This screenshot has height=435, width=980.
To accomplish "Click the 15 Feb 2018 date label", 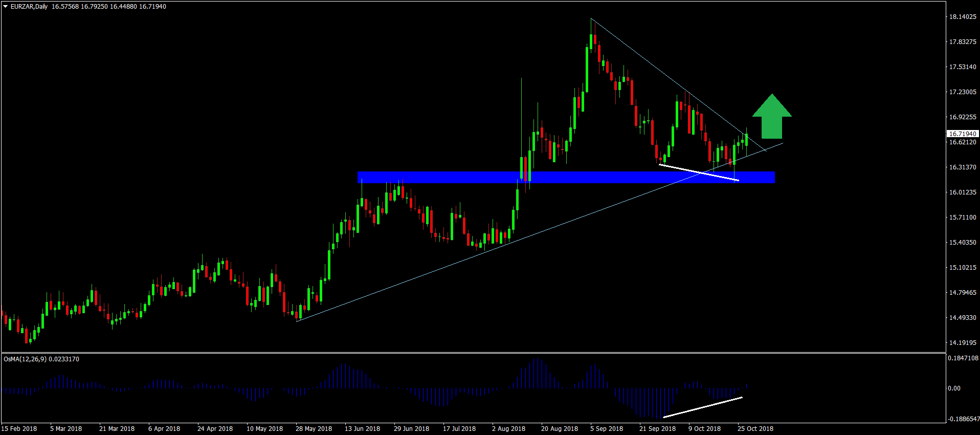I will pos(19,429).
